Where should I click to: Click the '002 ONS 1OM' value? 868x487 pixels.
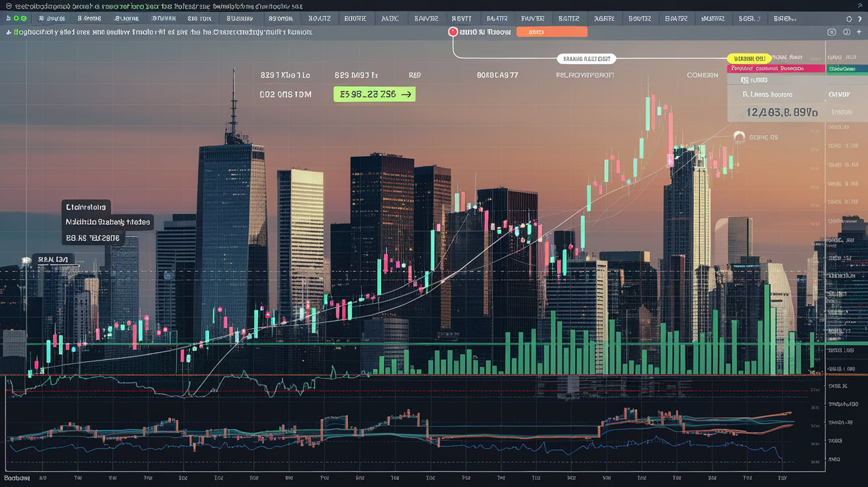click(x=285, y=95)
